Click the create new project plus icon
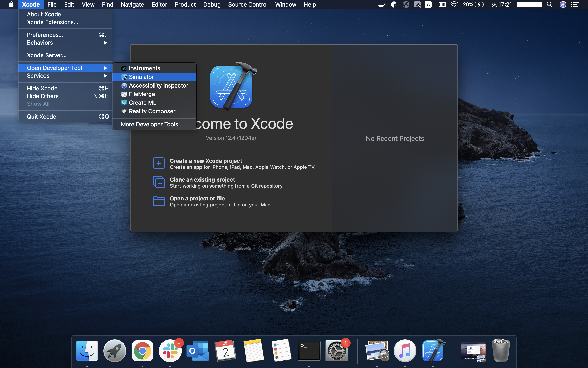 pos(159,163)
